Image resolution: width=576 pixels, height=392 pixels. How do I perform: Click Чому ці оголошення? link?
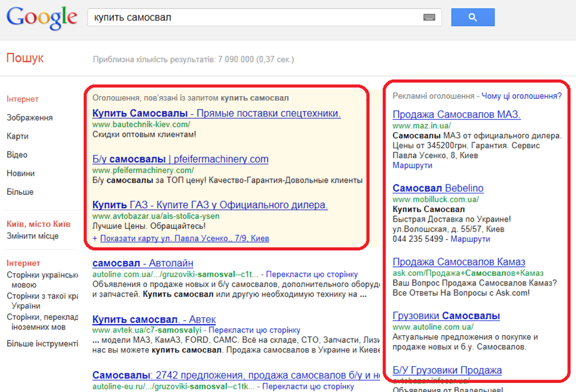[521, 96]
